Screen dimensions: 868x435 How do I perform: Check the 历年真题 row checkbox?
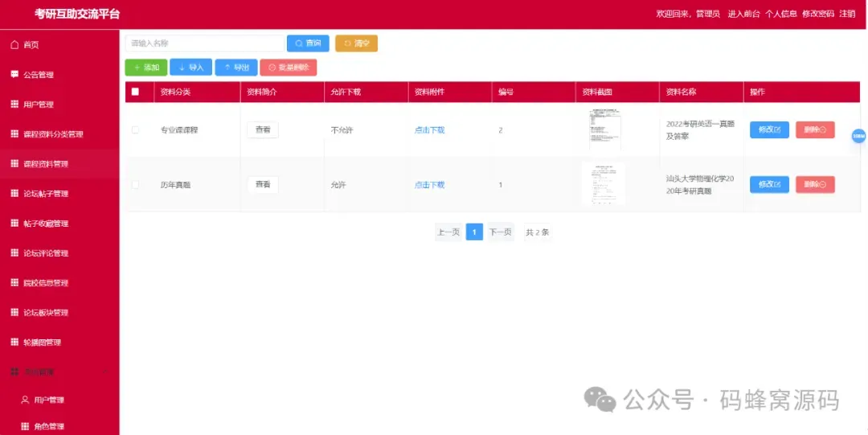(135, 184)
